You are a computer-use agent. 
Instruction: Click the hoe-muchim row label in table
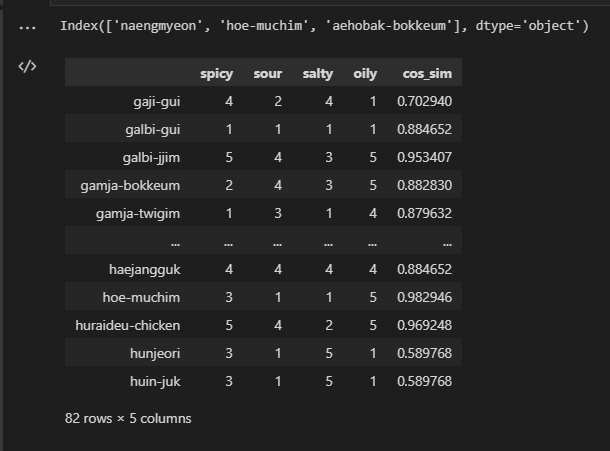click(x=141, y=297)
